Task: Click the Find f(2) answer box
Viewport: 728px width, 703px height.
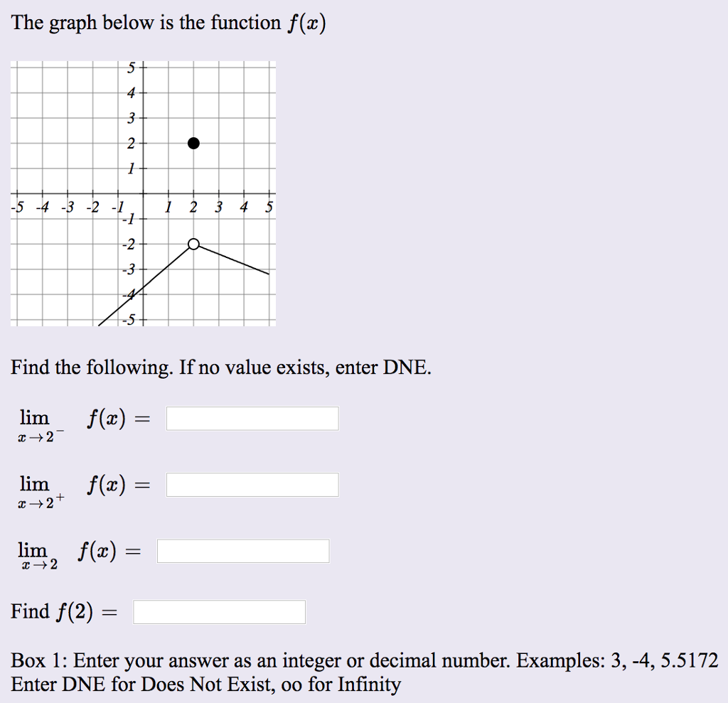Action: click(x=218, y=611)
